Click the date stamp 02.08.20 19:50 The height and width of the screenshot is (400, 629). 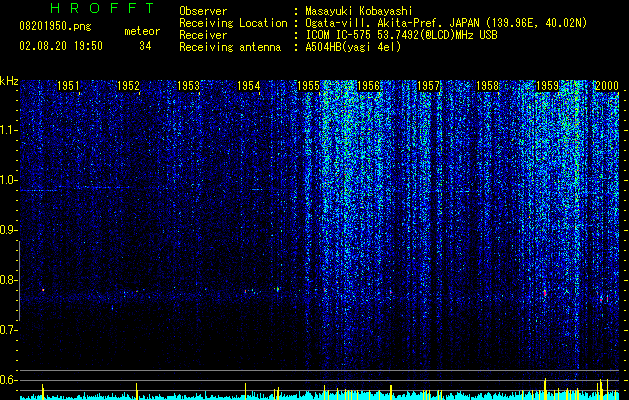coord(61,46)
